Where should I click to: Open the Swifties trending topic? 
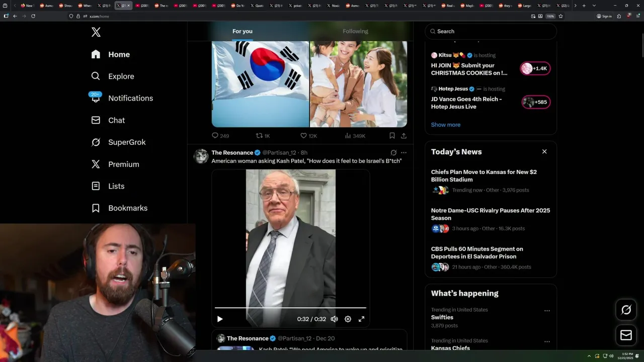[442, 317]
